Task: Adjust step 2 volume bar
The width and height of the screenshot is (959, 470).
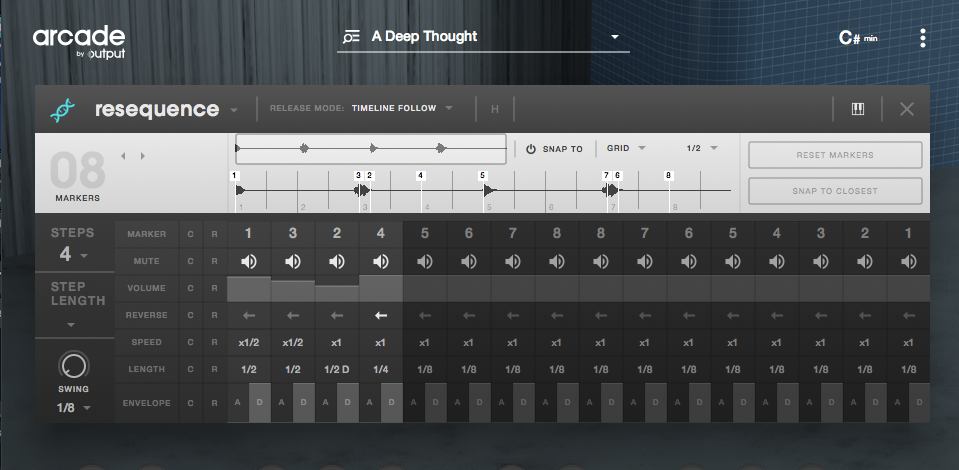Action: pos(292,291)
